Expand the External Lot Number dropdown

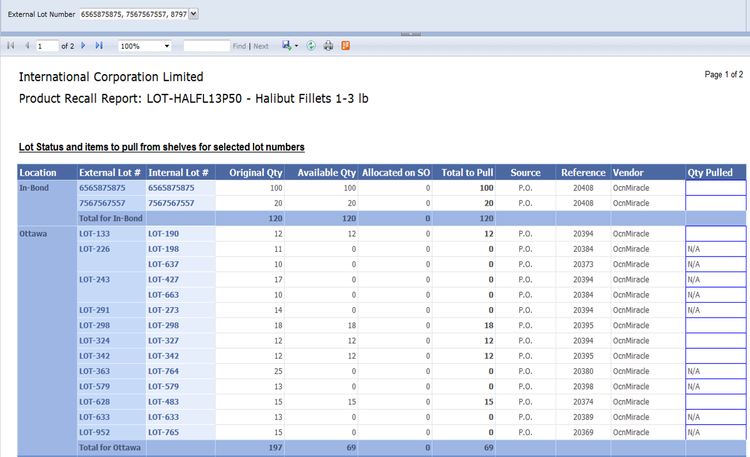click(193, 14)
